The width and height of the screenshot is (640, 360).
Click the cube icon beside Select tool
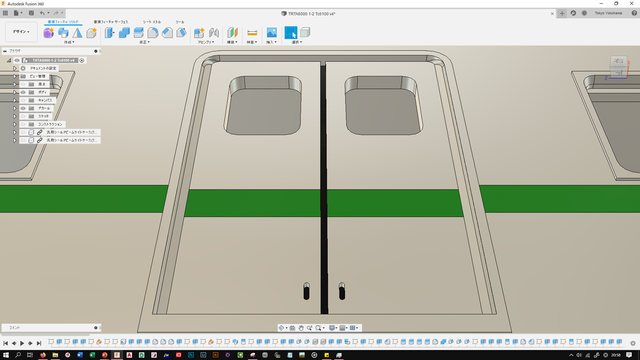[x=305, y=32]
